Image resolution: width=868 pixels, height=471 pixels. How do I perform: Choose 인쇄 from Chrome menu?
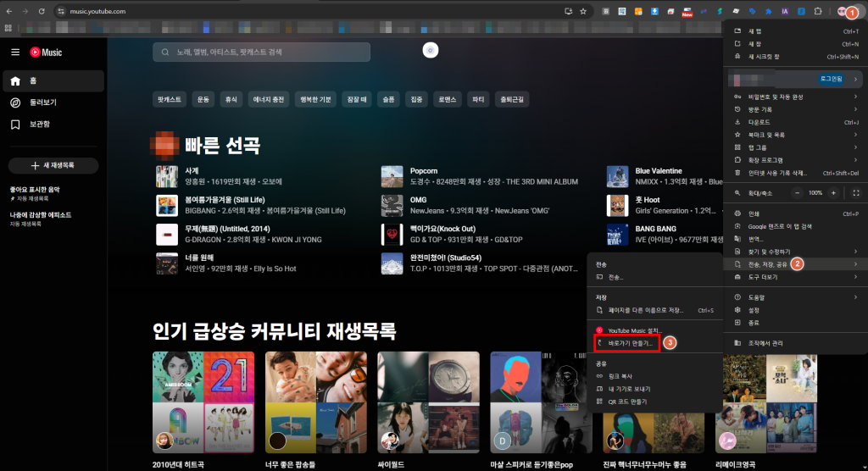(x=795, y=213)
